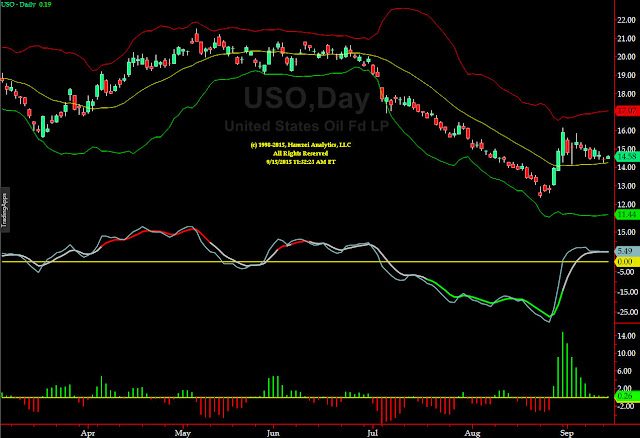
Task: Select the 10.00 histogram axis label
Action: [x=627, y=354]
